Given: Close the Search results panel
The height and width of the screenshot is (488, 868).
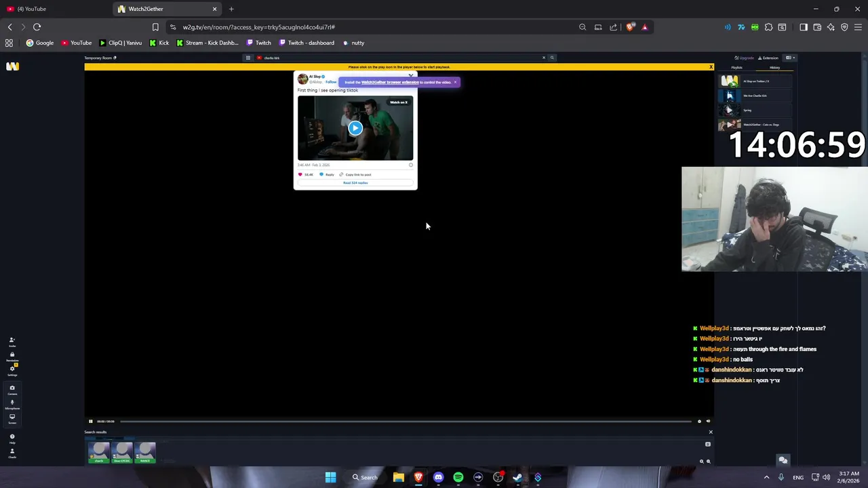Looking at the screenshot, I should [711, 432].
